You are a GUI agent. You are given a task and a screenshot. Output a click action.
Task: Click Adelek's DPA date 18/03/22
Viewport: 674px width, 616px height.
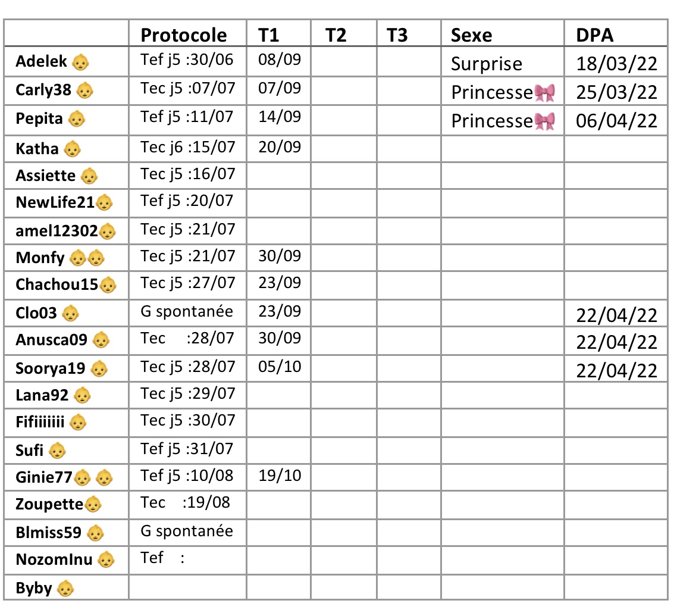pos(616,64)
